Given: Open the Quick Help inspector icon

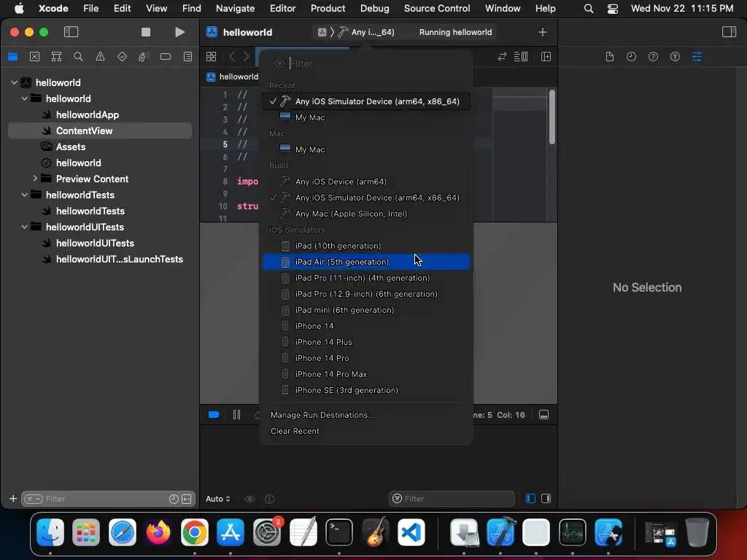Looking at the screenshot, I should (x=653, y=57).
